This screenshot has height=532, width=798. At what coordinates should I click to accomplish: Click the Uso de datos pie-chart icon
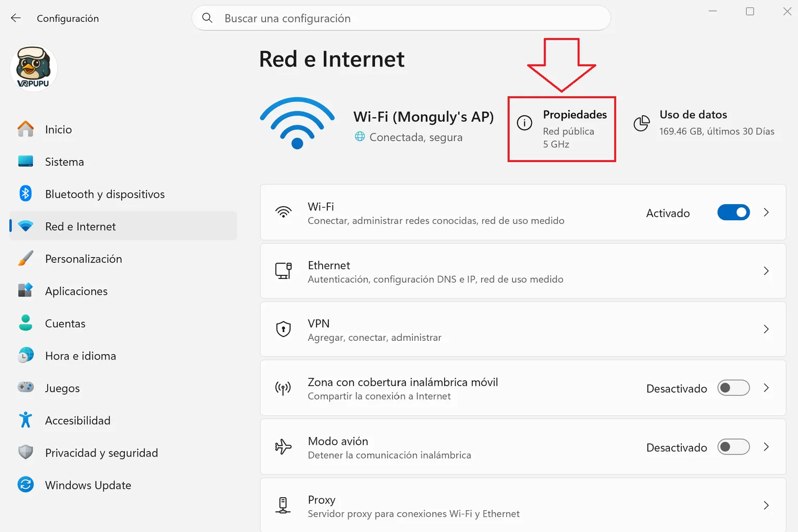642,123
